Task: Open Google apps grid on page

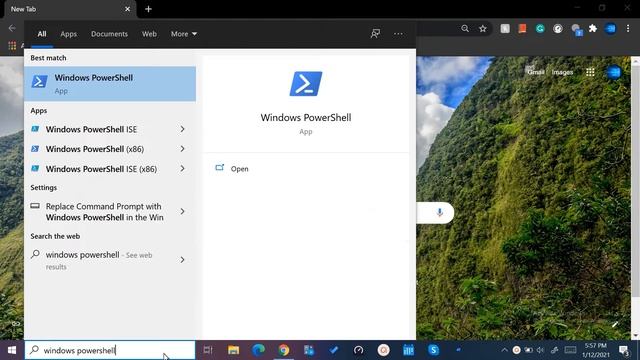Action: pyautogui.click(x=590, y=72)
